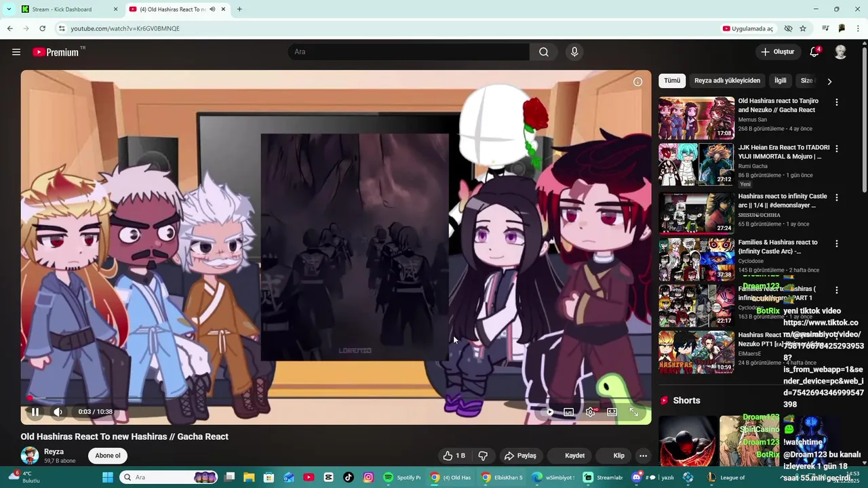Dislike the video
Screen dimensions: 868x488
tap(483, 455)
